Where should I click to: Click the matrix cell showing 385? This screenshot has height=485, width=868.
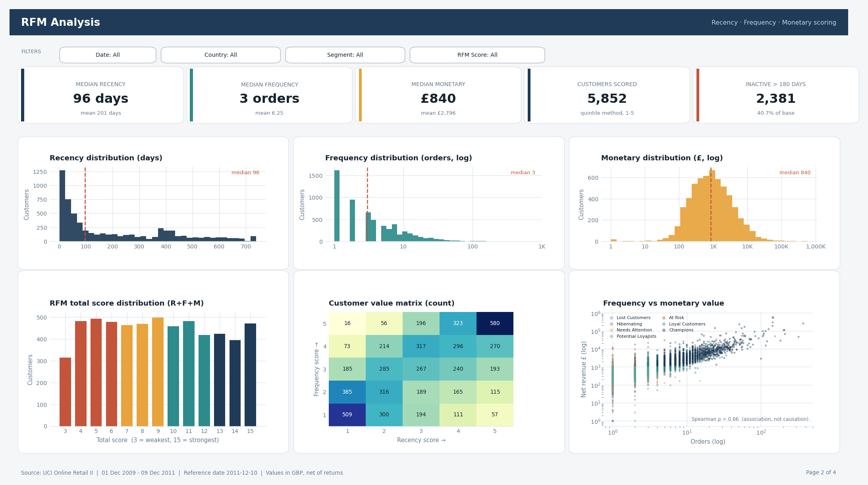point(347,392)
